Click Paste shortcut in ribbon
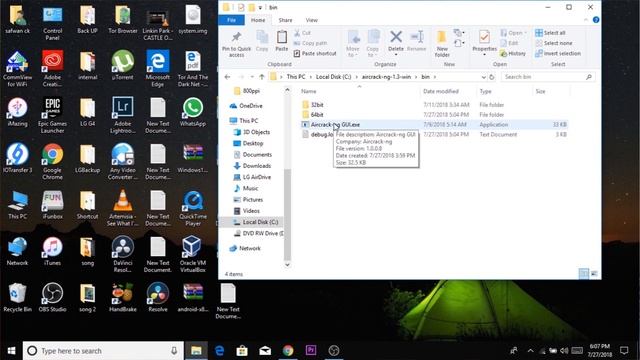 pyautogui.click(x=315, y=53)
